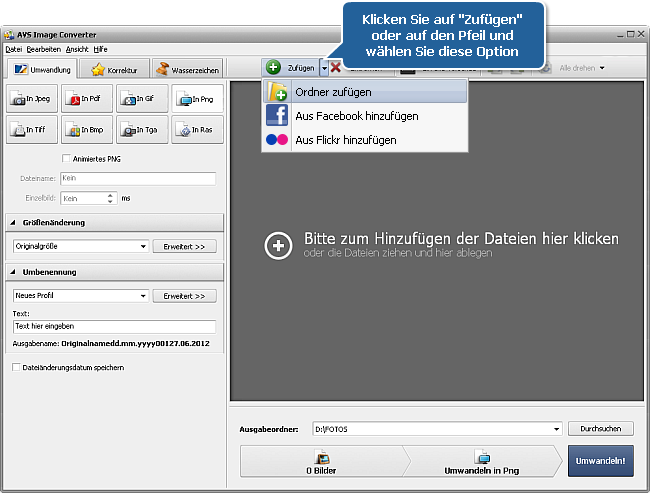Click the Einzelbild stepper arrows

coord(110,198)
